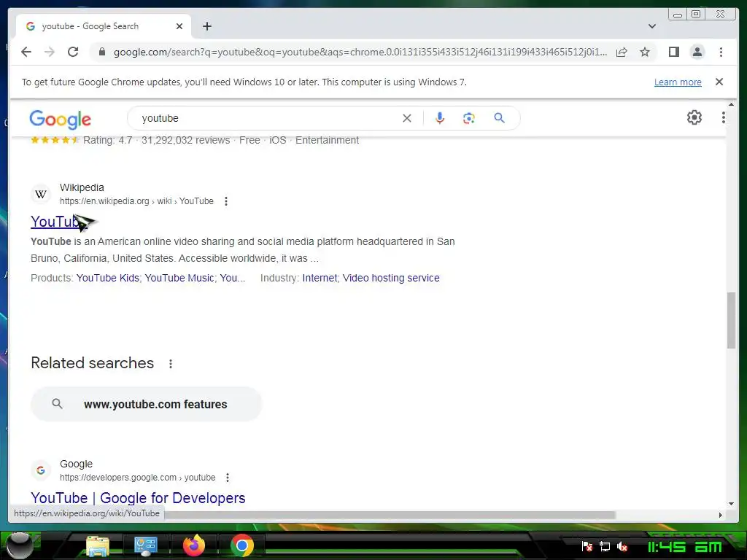Open the Google apps dots menu
This screenshot has height=560, width=747.
pos(723,117)
